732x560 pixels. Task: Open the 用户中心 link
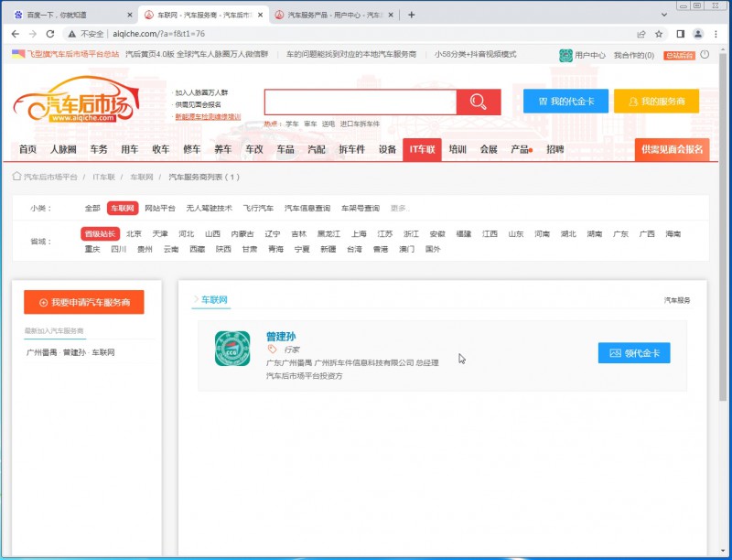[590, 55]
